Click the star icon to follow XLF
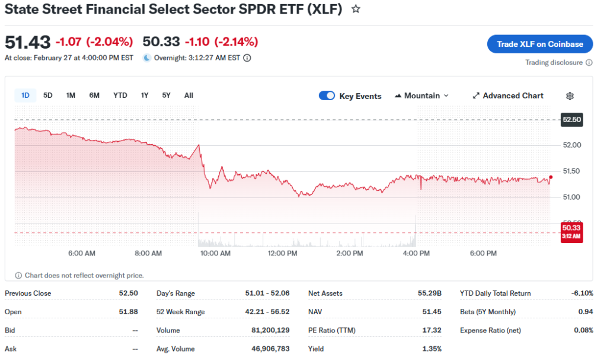Viewport: 607px width, 364px height. [x=356, y=9]
